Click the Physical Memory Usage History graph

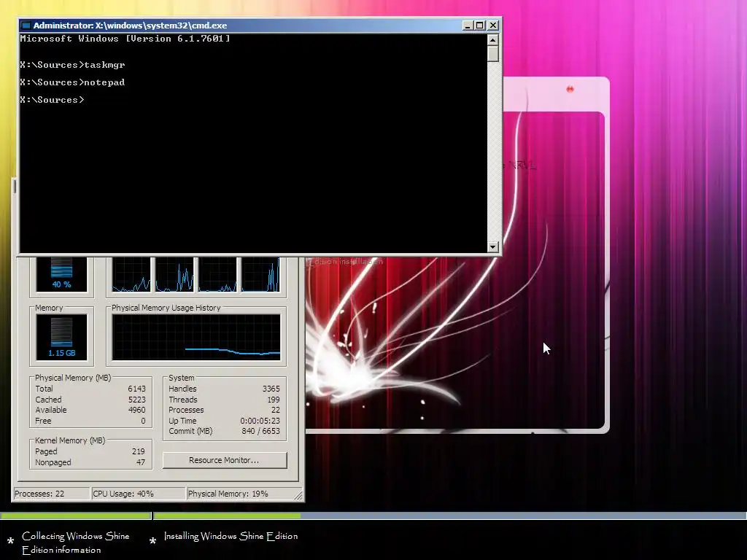pos(196,337)
